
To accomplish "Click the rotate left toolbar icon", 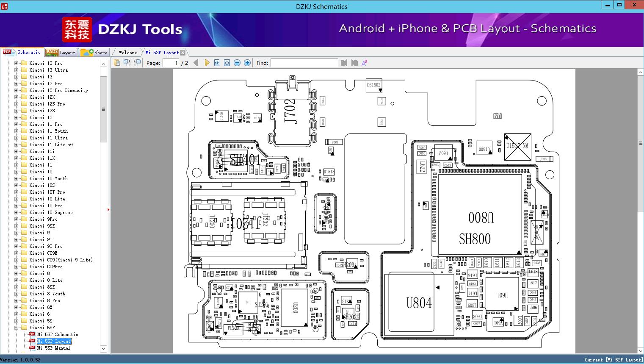I will (x=127, y=63).
